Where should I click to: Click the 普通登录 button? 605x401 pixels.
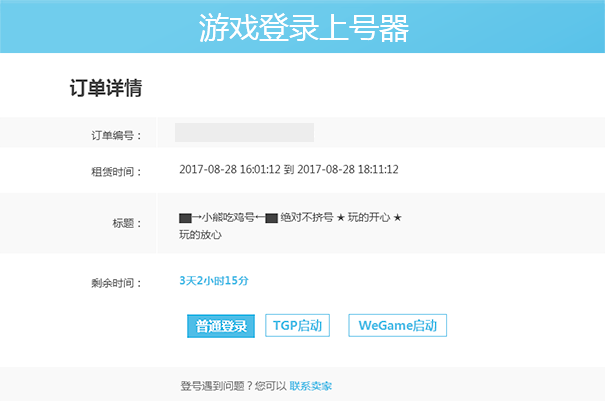(221, 326)
